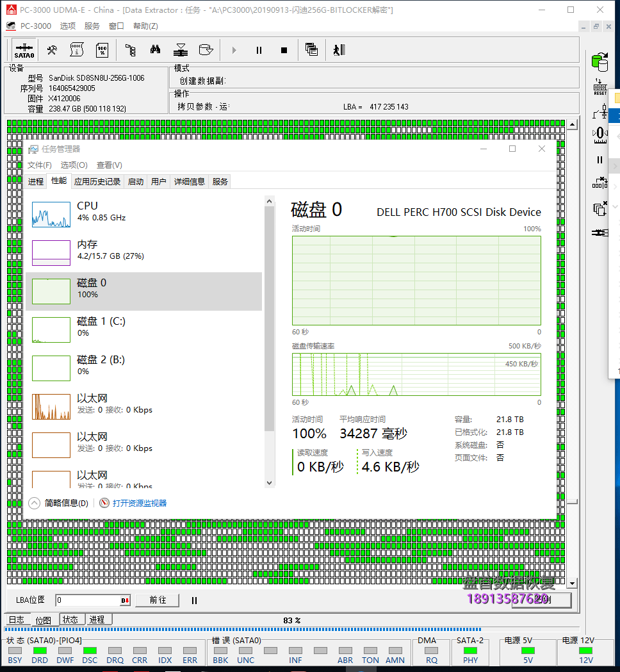Viewport: 620px width, 672px height.
Task: Select 内存 in performance list
Action: tap(144, 253)
